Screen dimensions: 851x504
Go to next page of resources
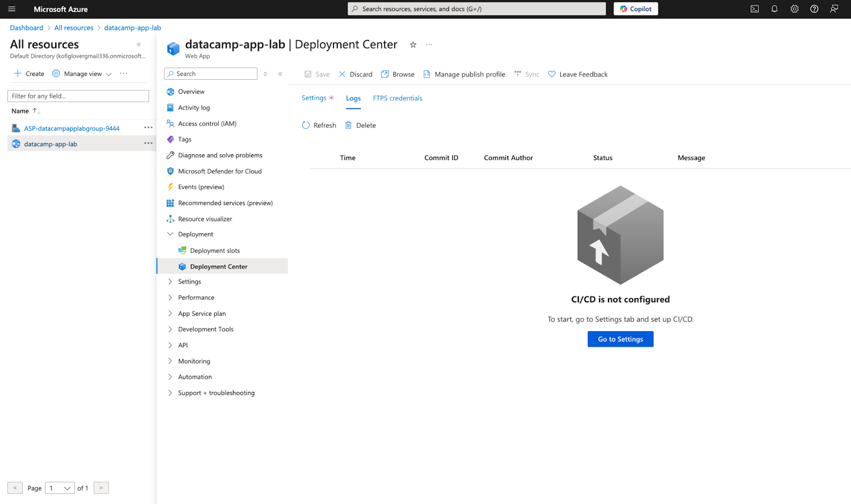point(101,488)
